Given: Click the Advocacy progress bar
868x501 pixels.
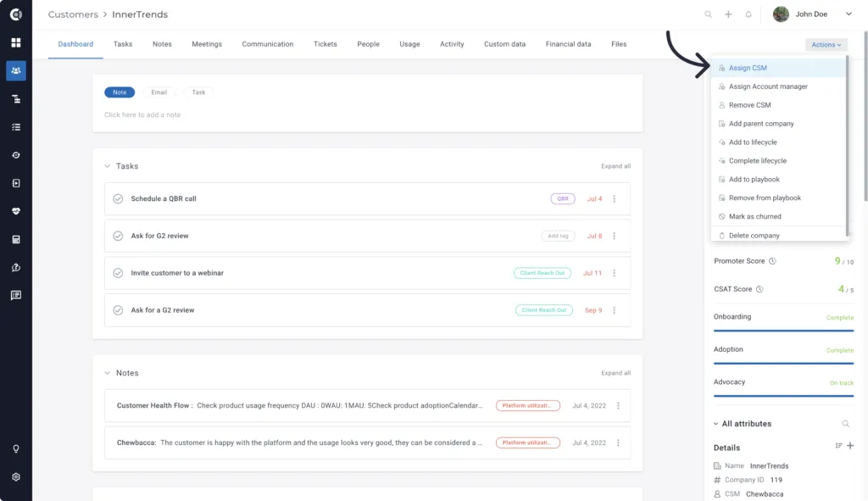Looking at the screenshot, I should (783, 396).
